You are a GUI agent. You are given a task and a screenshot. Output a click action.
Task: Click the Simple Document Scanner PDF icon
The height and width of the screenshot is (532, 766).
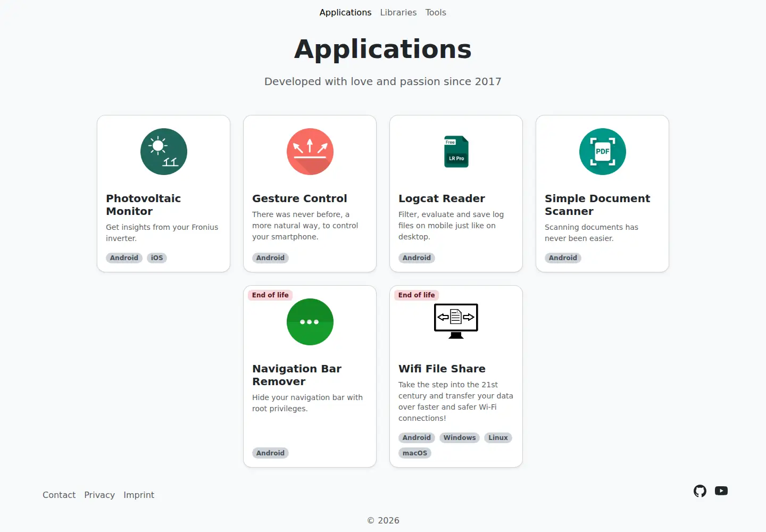[x=603, y=152]
